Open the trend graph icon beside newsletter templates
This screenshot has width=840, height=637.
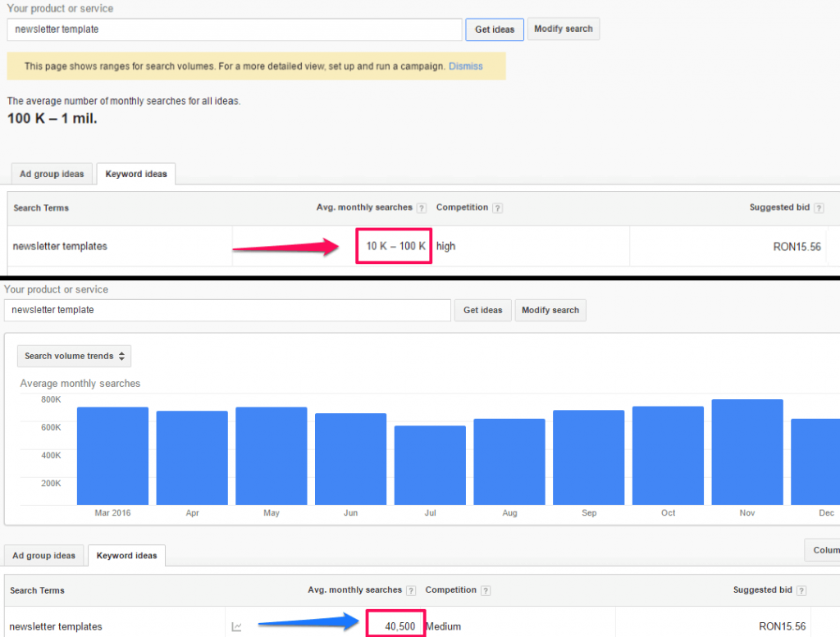point(237,626)
